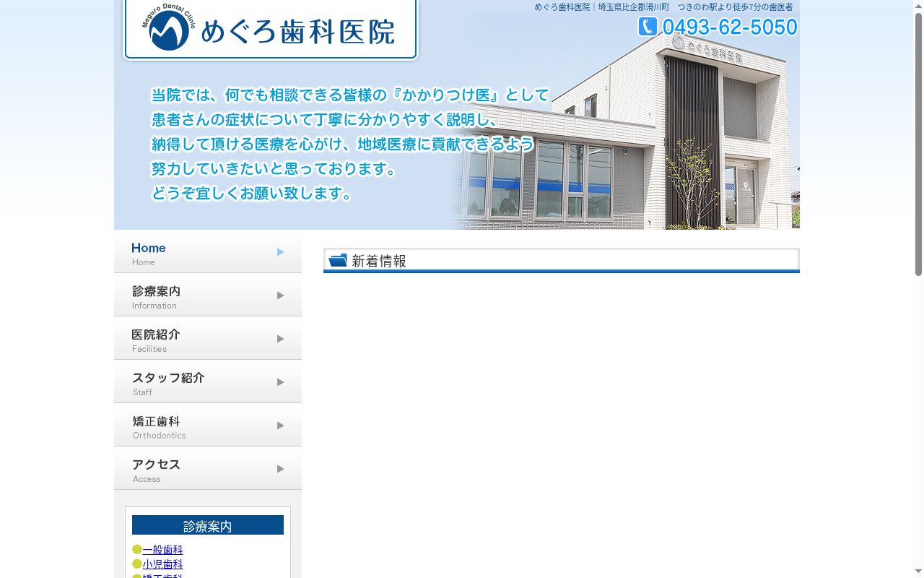Open the Home menu item
The image size is (924, 578).
208,251
